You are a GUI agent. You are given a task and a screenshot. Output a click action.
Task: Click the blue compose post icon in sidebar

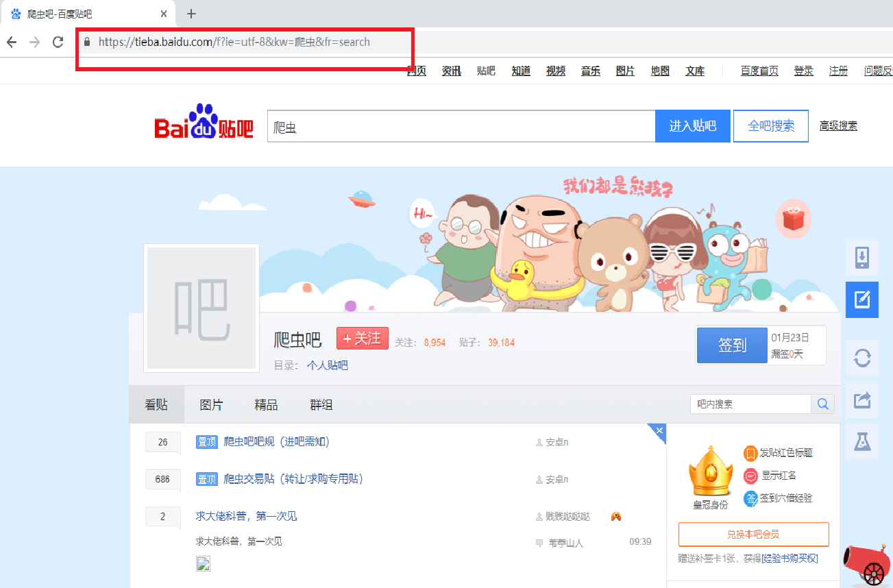click(861, 299)
